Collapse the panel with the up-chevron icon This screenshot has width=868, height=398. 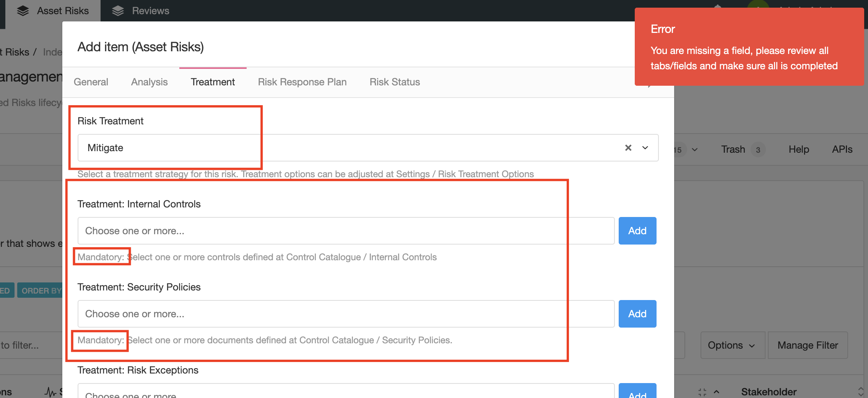point(716,391)
